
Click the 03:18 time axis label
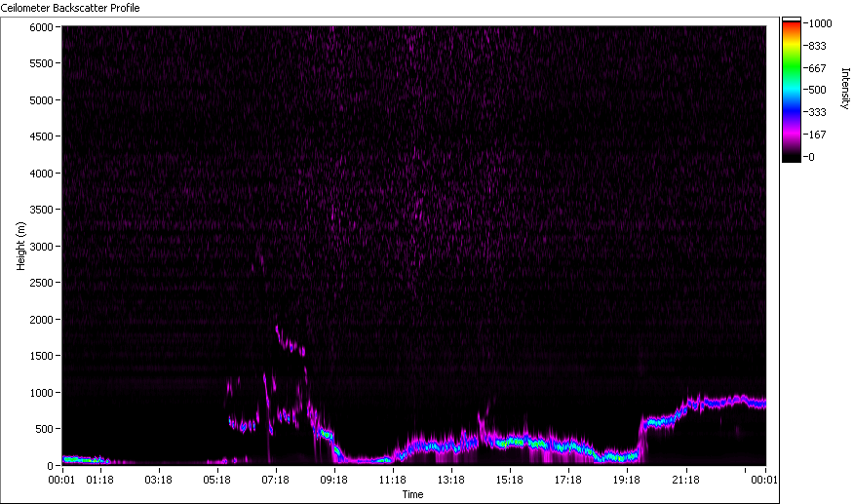click(x=158, y=480)
